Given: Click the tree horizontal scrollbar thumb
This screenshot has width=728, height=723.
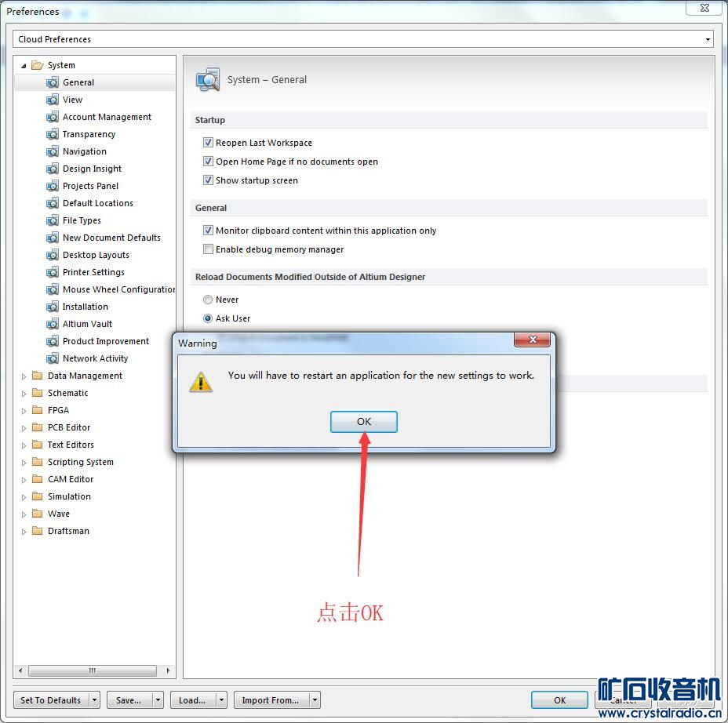Looking at the screenshot, I should pos(93,670).
